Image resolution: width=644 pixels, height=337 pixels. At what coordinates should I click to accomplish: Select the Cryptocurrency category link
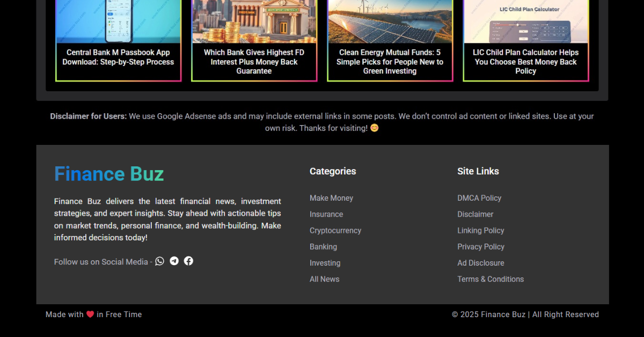(335, 231)
